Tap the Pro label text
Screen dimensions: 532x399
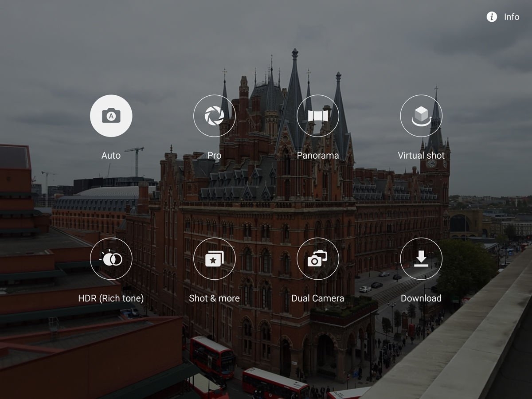click(215, 155)
